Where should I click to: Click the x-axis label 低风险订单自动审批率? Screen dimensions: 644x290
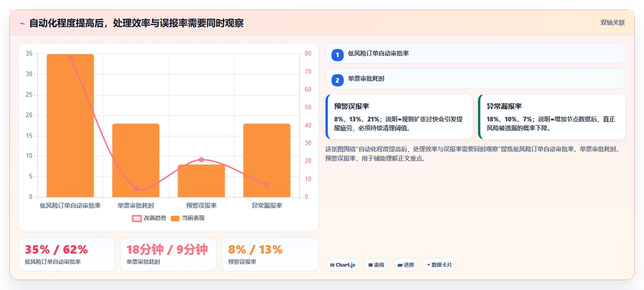[70, 205]
